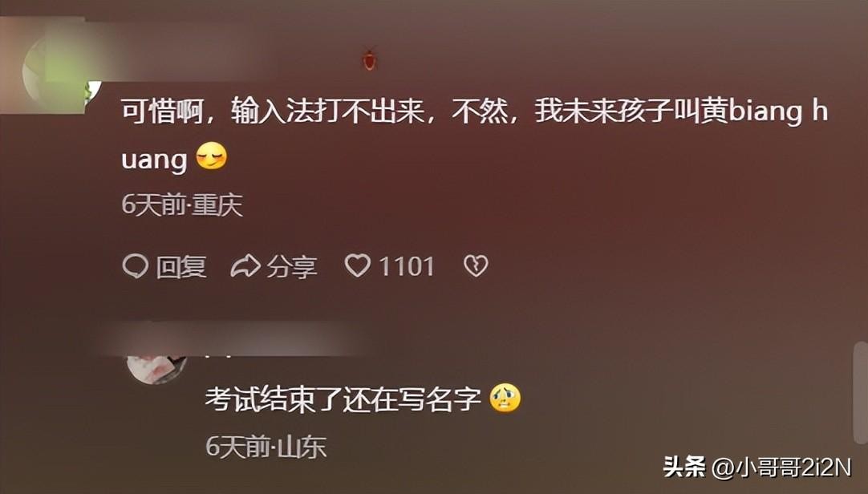This screenshot has height=494, width=868.
Task: Select the comment text about 黄biang
Action: click(x=474, y=135)
